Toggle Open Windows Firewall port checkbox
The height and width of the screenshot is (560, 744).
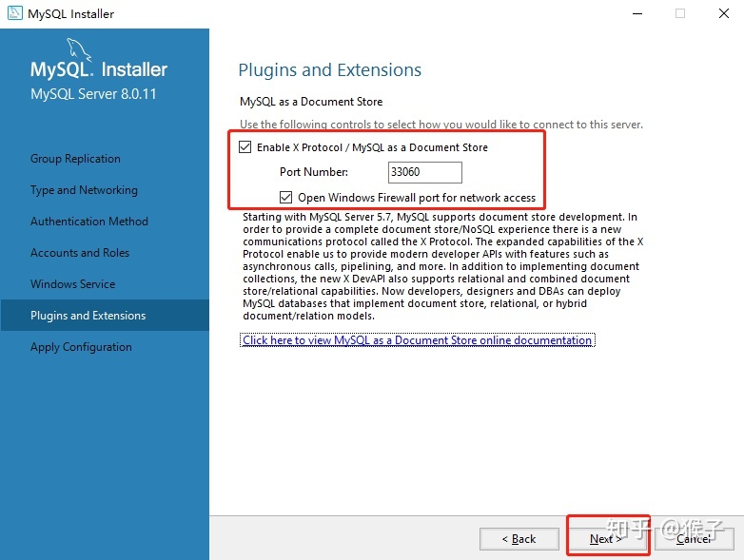pyautogui.click(x=285, y=197)
